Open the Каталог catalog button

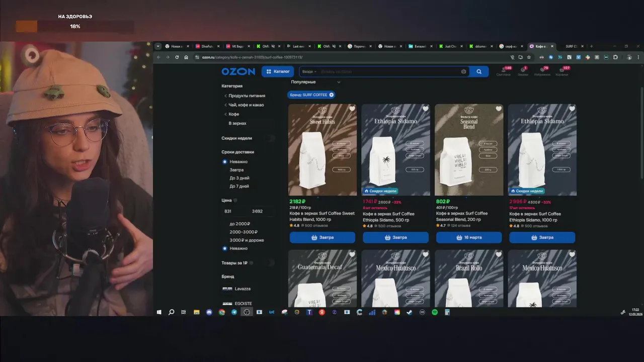click(x=278, y=71)
